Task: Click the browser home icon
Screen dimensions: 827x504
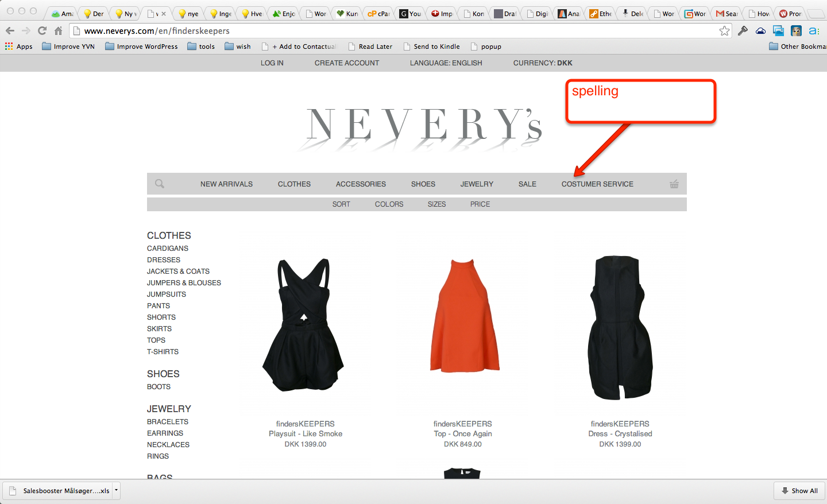Action: click(58, 31)
